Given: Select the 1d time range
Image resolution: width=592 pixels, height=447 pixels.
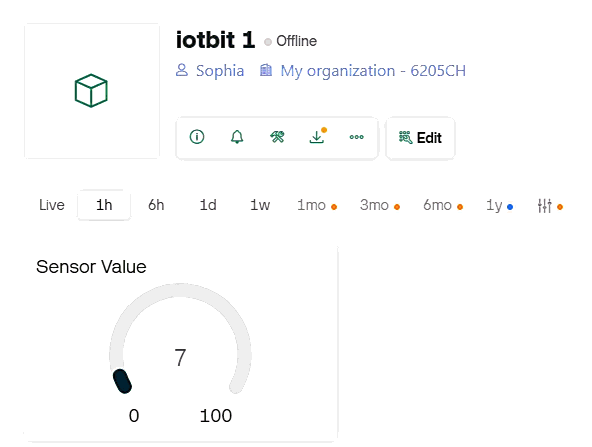Looking at the screenshot, I should (x=208, y=205).
